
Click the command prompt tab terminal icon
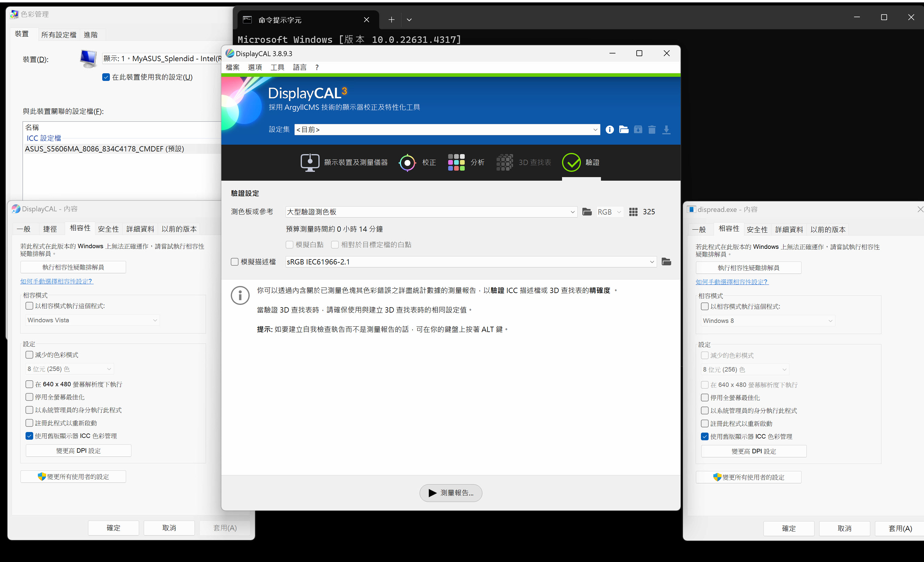click(247, 20)
